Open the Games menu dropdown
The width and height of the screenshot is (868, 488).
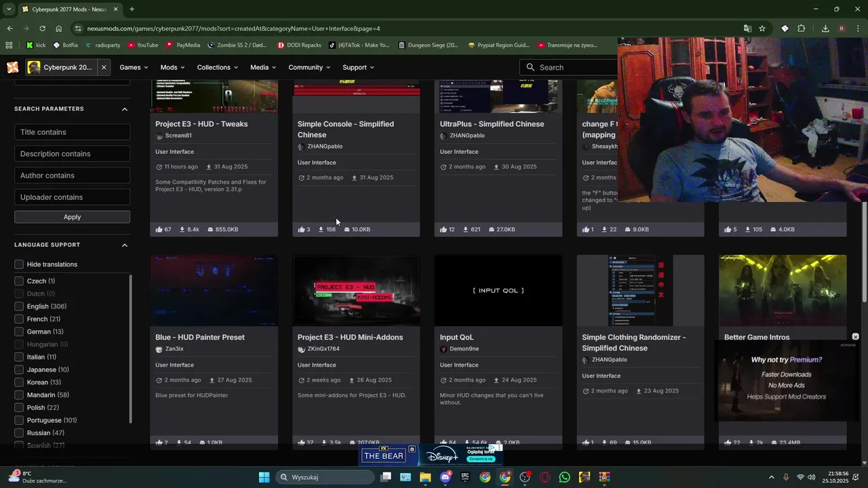click(x=134, y=67)
